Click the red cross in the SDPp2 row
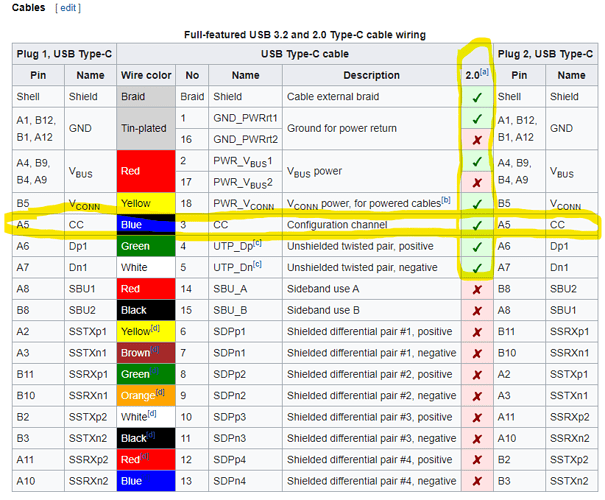Screen dimensions: 605x500 [477, 375]
